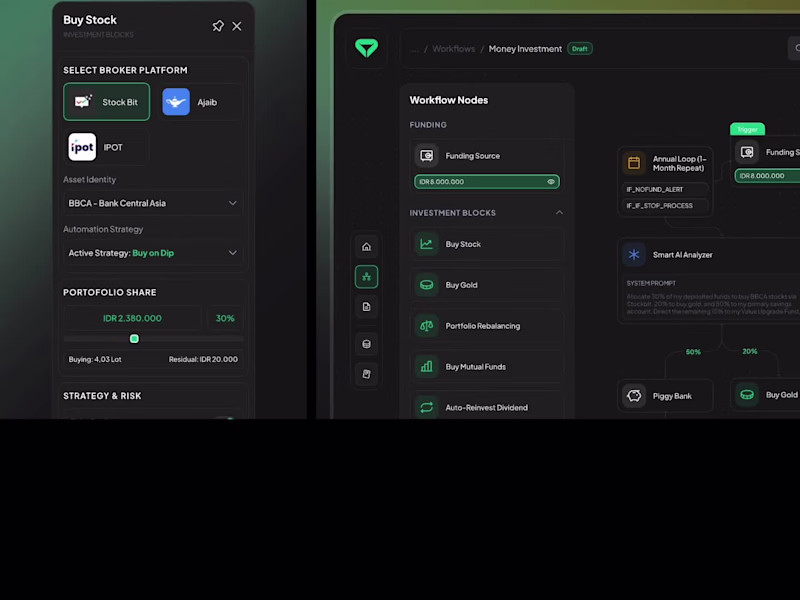800x600 pixels.
Task: Click Portfolio Rebalancing scales icon
Action: [427, 326]
